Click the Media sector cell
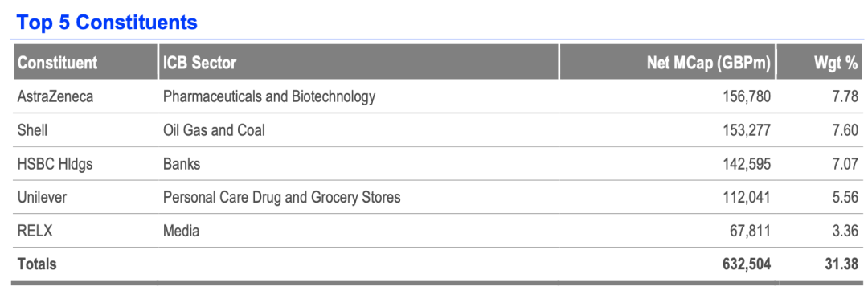Viewport: 868px width, 291px height. [181, 231]
